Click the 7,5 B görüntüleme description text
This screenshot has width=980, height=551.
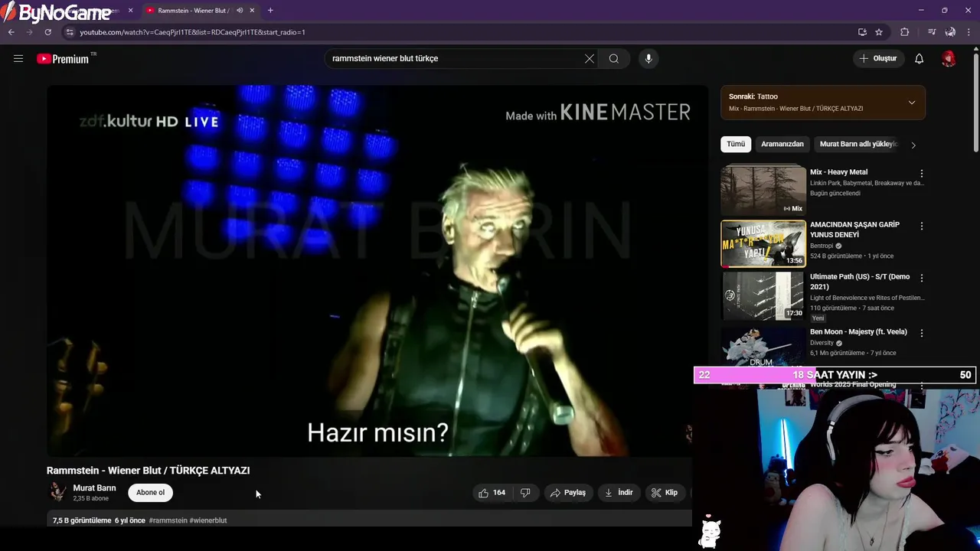pos(82,520)
